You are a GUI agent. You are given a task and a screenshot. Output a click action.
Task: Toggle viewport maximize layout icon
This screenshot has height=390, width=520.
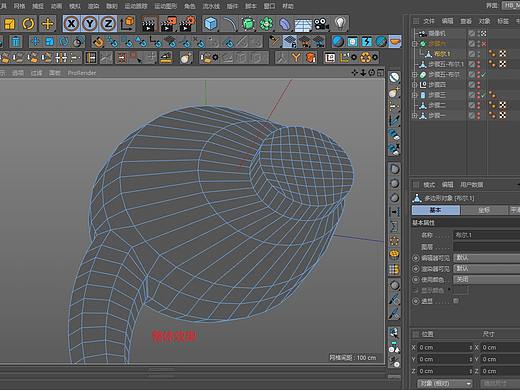(x=380, y=72)
